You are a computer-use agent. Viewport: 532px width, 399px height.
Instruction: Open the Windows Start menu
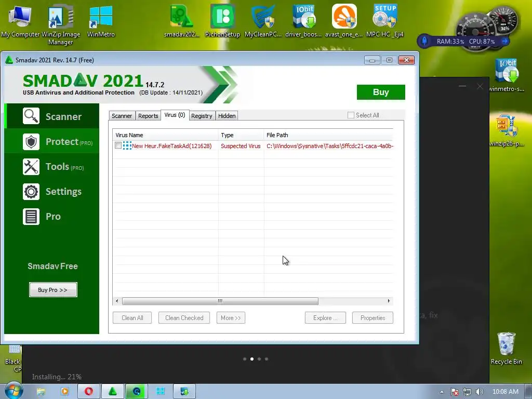[13, 391]
